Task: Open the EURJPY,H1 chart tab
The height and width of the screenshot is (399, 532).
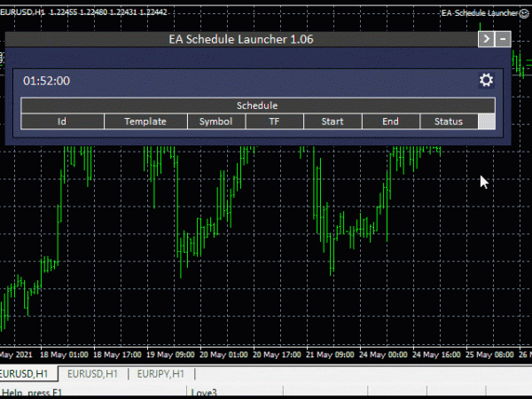Action: click(160, 373)
